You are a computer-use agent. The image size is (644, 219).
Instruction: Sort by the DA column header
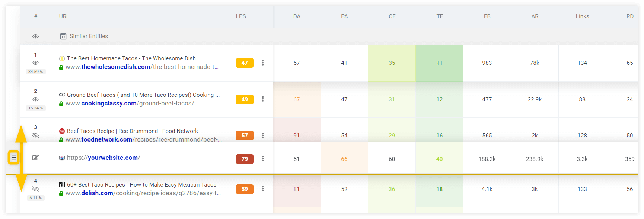[x=297, y=16]
